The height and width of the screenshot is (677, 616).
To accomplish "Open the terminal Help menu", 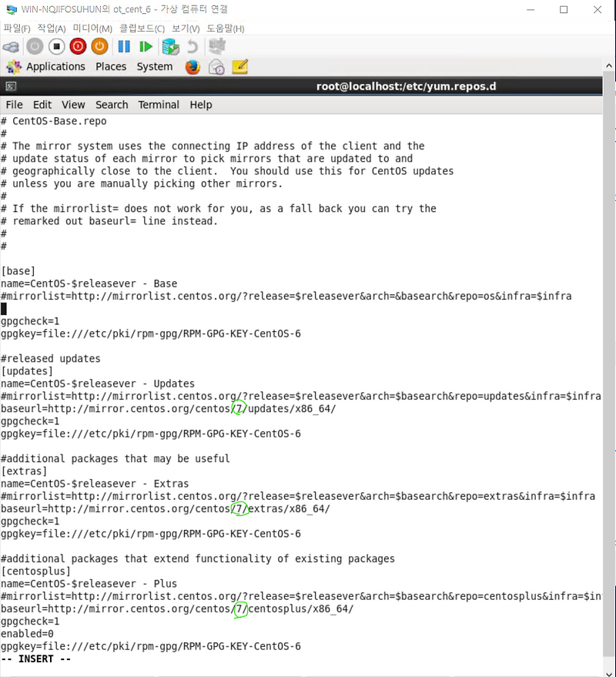I will [x=201, y=105].
